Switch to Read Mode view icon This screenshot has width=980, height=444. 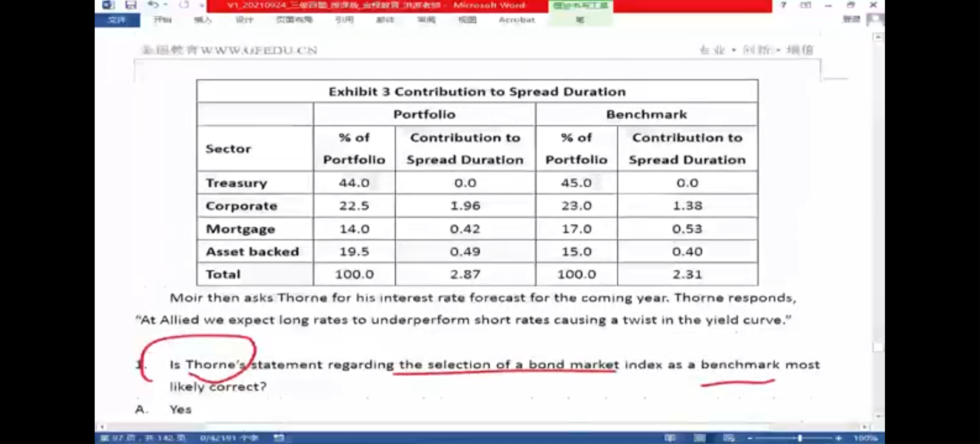coord(670,438)
